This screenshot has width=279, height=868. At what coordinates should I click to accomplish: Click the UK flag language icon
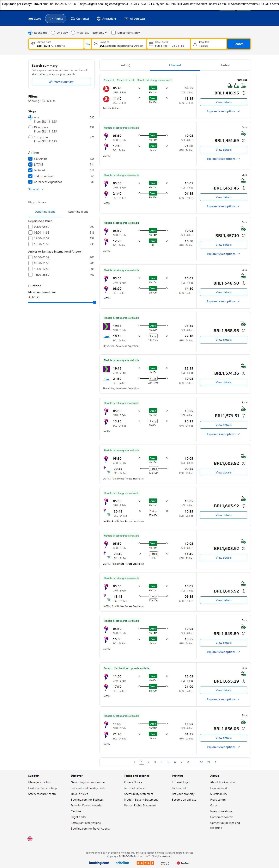pos(30,838)
